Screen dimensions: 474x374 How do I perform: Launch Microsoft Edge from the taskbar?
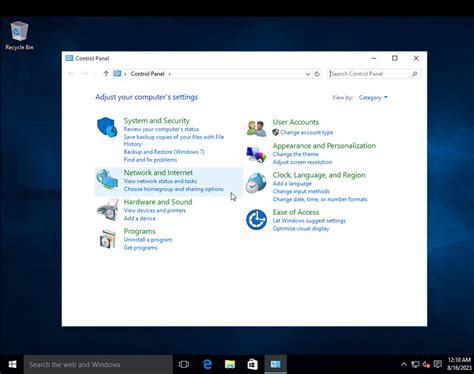[x=207, y=364]
